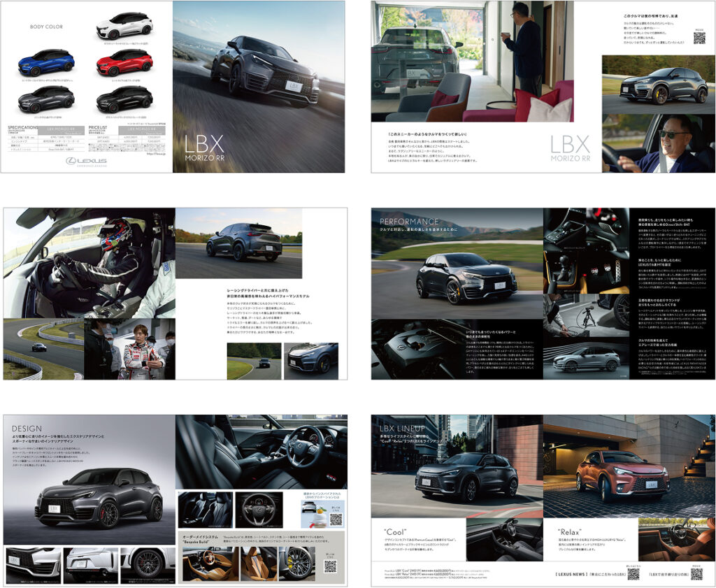
Task: Click the gray LBX MORIZO RR logo
Action: tap(571, 148)
